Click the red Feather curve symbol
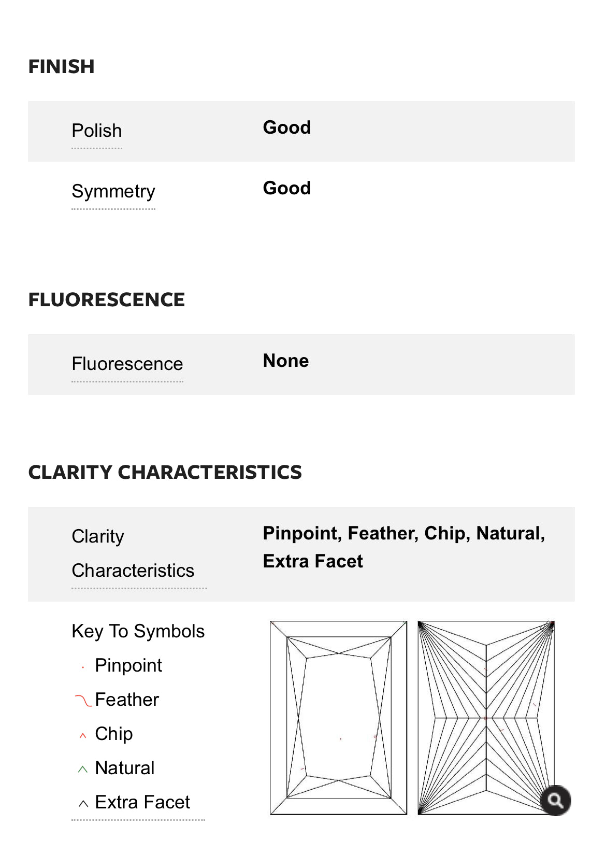This screenshot has height=868, width=606. (x=83, y=700)
